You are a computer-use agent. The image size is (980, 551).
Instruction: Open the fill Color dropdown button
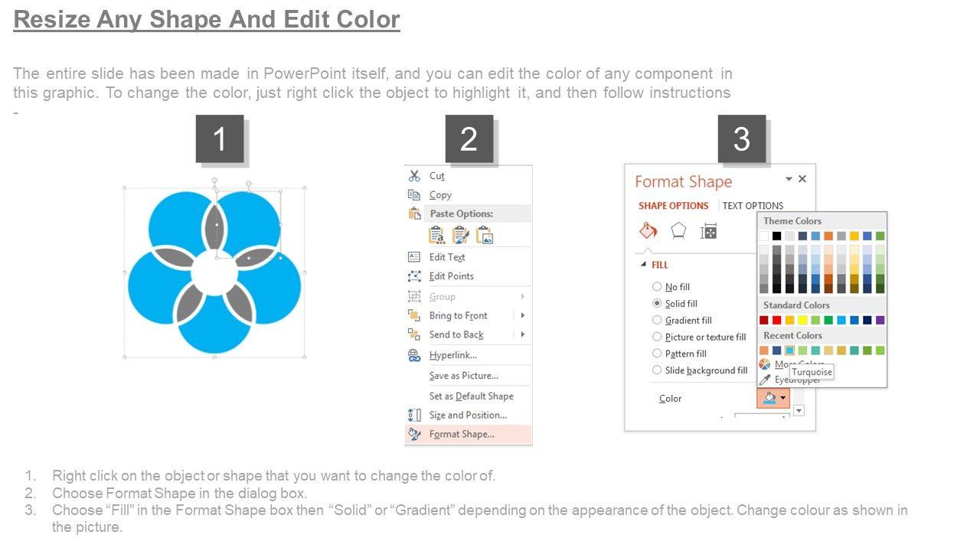[773, 398]
